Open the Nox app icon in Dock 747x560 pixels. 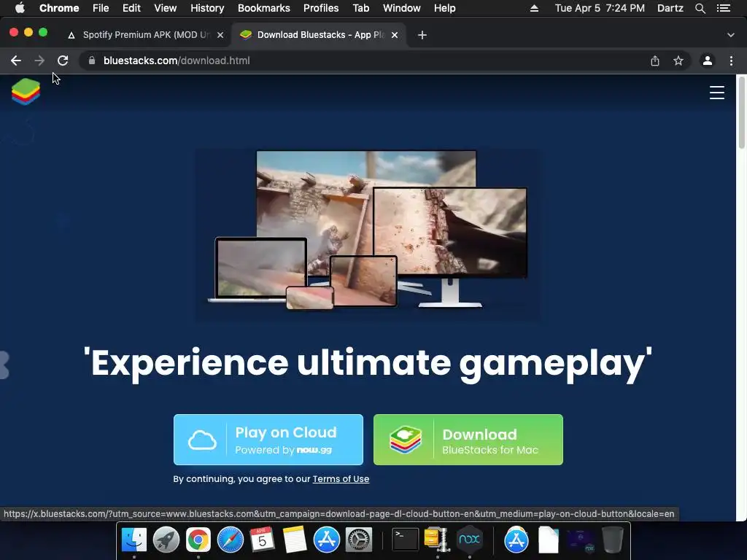coord(469,540)
